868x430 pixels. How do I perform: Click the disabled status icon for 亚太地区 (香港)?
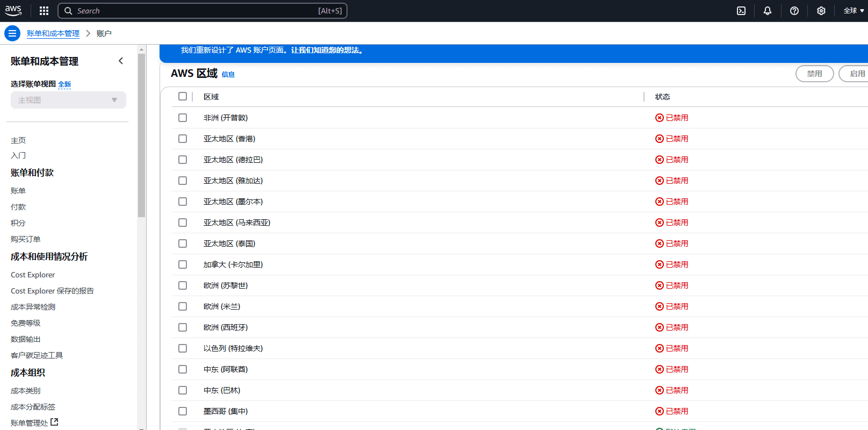(x=660, y=139)
